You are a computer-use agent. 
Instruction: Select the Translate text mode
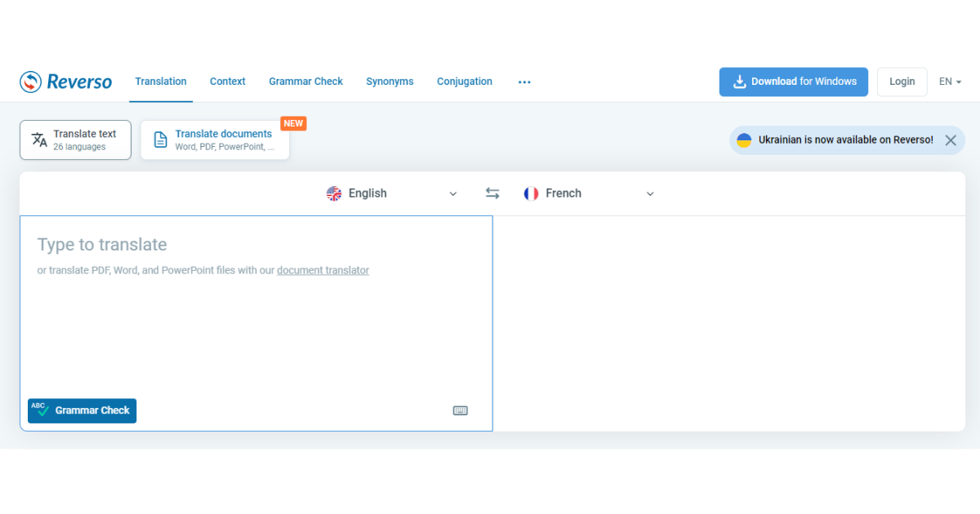coord(75,140)
